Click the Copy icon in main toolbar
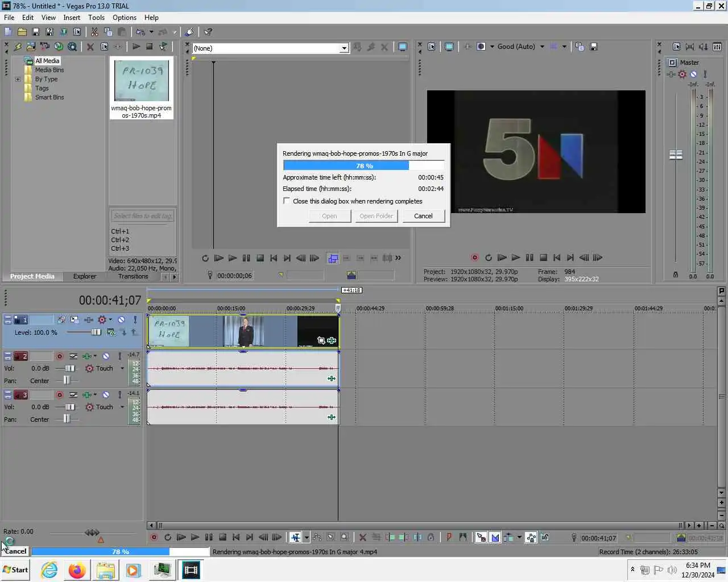728x582 pixels. 108,32
